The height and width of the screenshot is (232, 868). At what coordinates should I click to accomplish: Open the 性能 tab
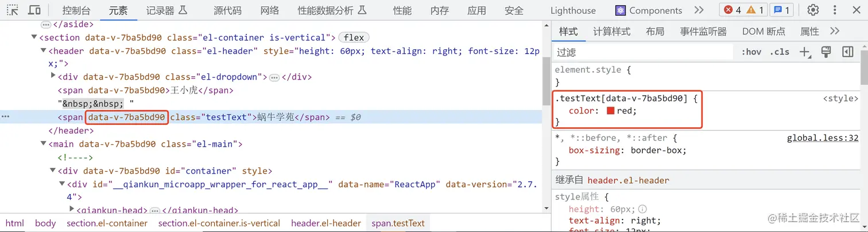tap(402, 10)
